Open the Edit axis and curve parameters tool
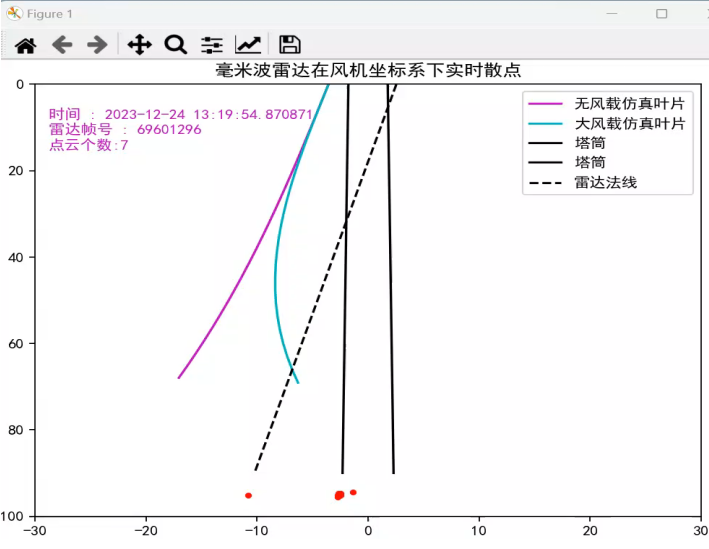The width and height of the screenshot is (709, 549). pos(248,45)
